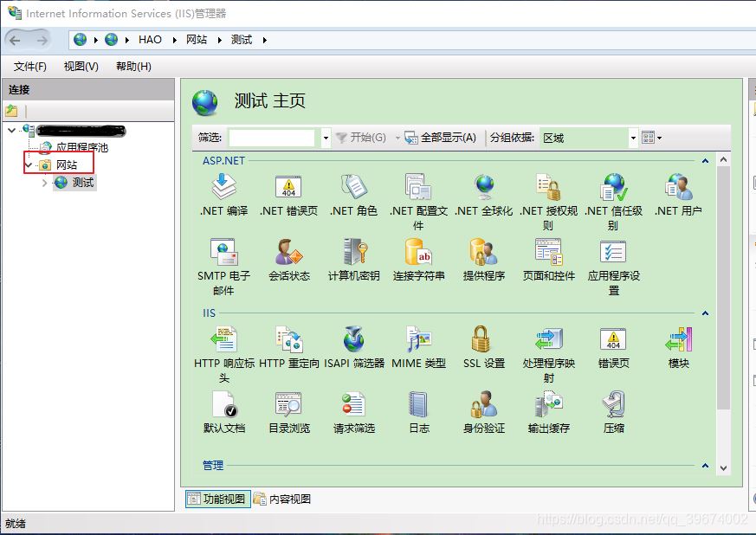Viewport: 756px width, 535px height.
Task: Open the ISAPI 筛选器 feature
Action: pyautogui.click(x=353, y=347)
